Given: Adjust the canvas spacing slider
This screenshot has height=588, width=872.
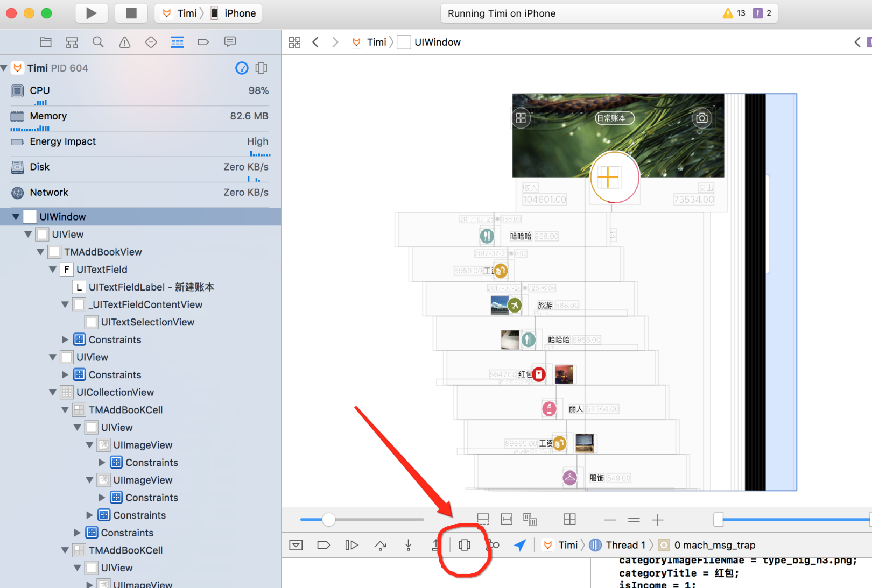Looking at the screenshot, I should (x=329, y=520).
